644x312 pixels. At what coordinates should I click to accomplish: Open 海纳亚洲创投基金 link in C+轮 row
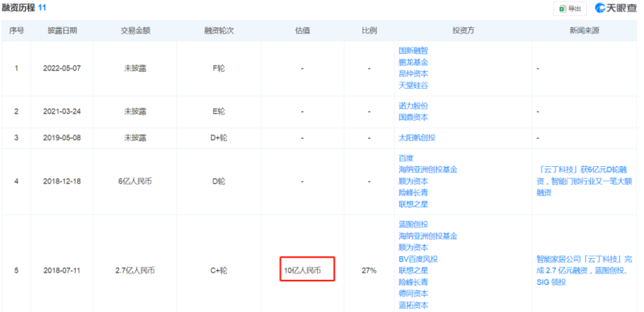point(428,236)
